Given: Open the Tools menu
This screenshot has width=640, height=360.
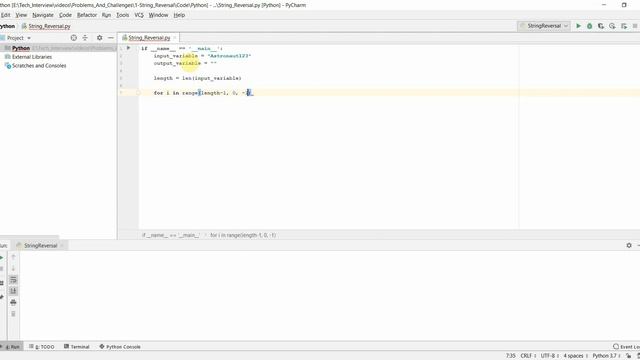Looking at the screenshot, I should coord(122,15).
